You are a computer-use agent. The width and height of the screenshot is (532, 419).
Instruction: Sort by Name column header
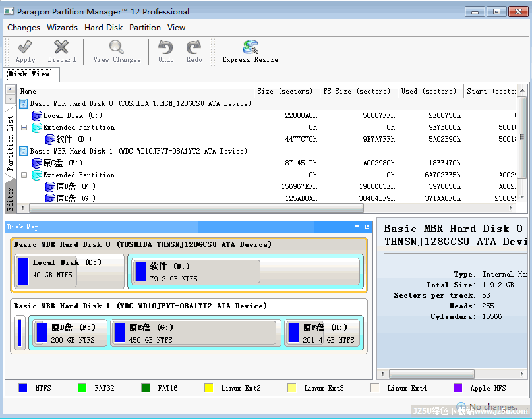[135, 91]
